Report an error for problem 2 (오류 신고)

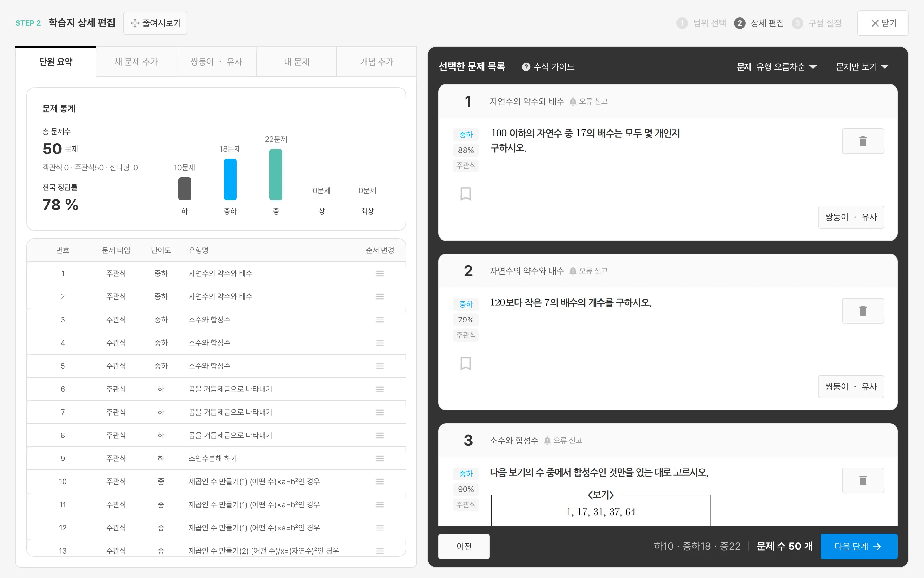coord(588,271)
